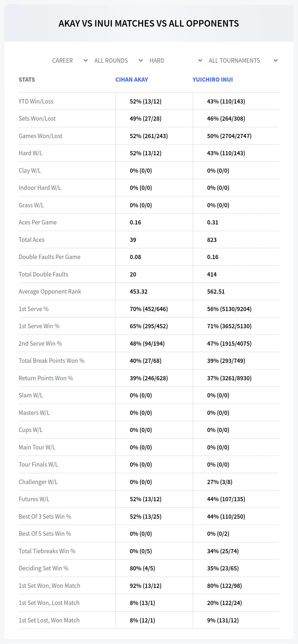
Task: Open the HARD surface dropdown
Action: click(176, 61)
